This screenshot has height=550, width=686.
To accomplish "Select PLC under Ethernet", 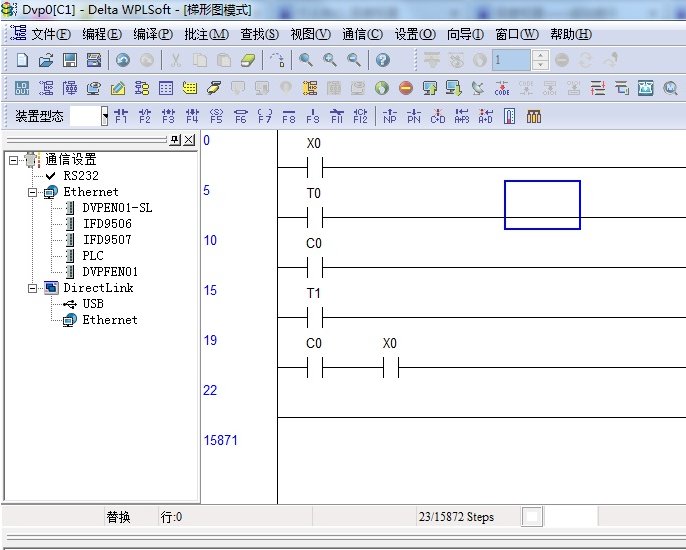I will [x=93, y=256].
